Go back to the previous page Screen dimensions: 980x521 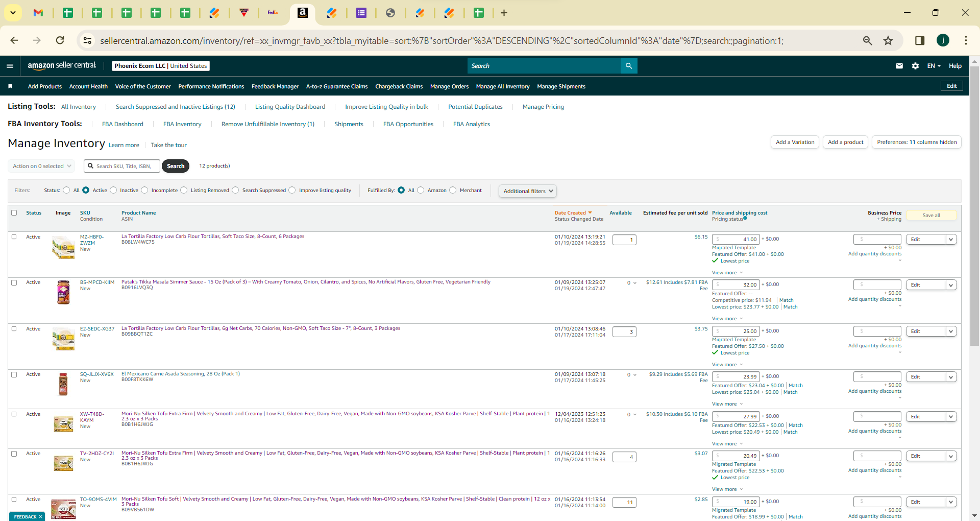point(14,40)
